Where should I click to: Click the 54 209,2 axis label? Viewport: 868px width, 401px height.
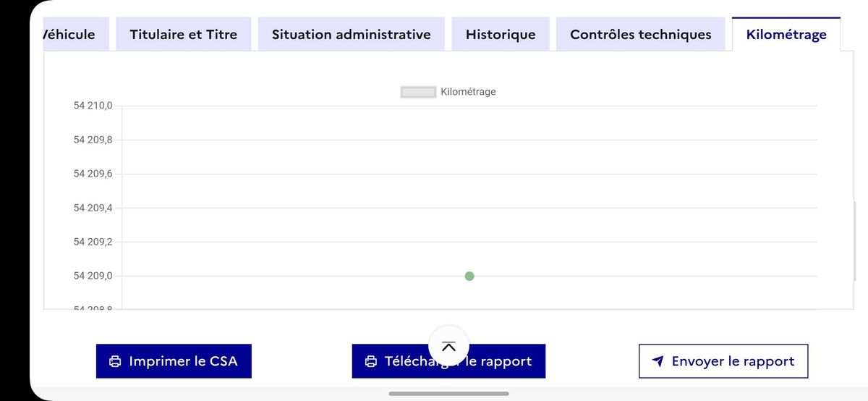click(93, 242)
